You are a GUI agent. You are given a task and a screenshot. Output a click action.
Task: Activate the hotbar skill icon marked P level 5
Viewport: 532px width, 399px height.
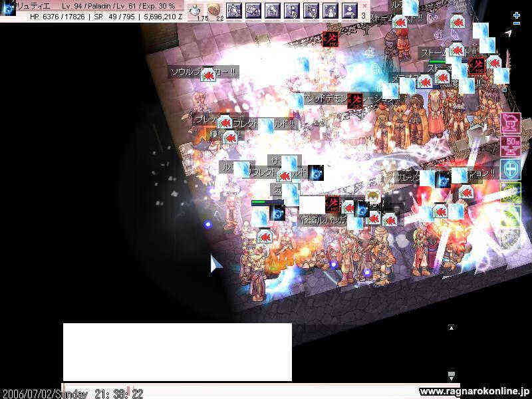(292, 11)
